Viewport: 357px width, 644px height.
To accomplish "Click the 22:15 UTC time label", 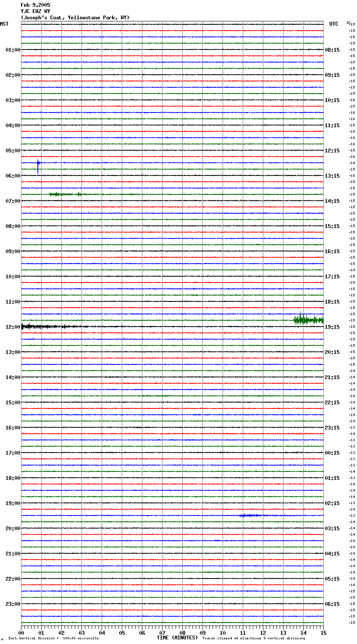I will [332, 403].
